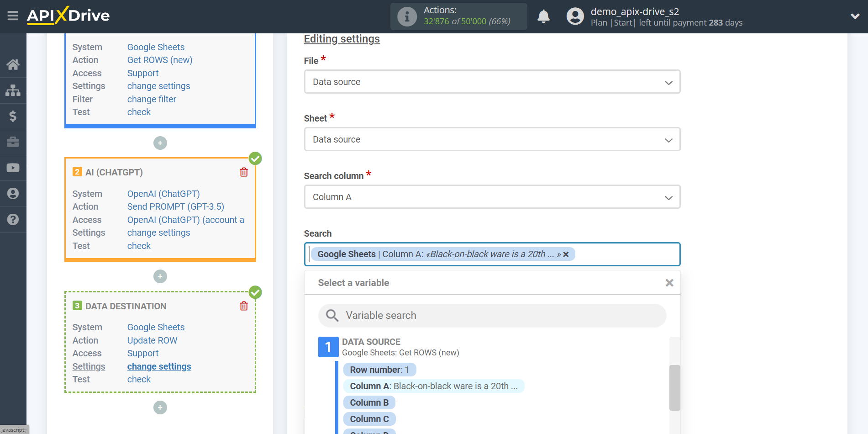Go to Home in sidebar

click(x=13, y=64)
